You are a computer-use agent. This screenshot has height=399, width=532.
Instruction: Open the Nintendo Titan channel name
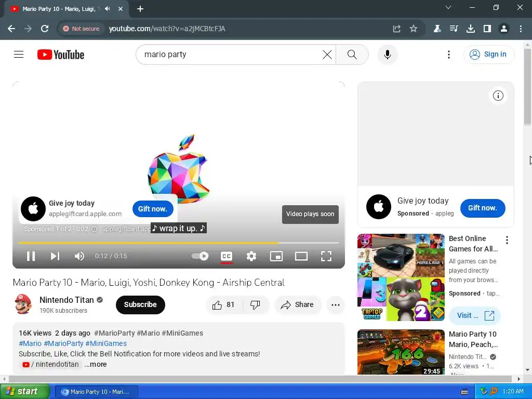pyautogui.click(x=66, y=300)
